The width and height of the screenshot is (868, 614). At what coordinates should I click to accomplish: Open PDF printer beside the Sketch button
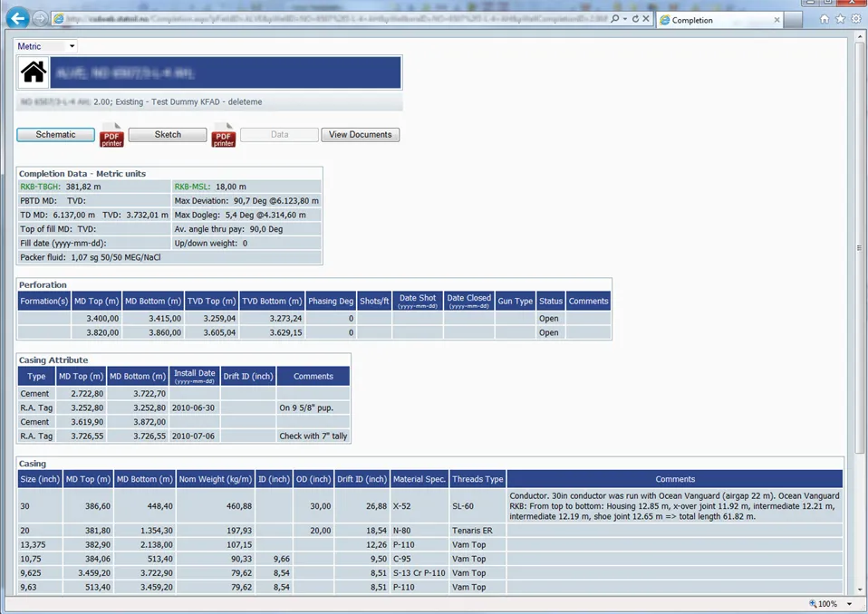(x=222, y=134)
